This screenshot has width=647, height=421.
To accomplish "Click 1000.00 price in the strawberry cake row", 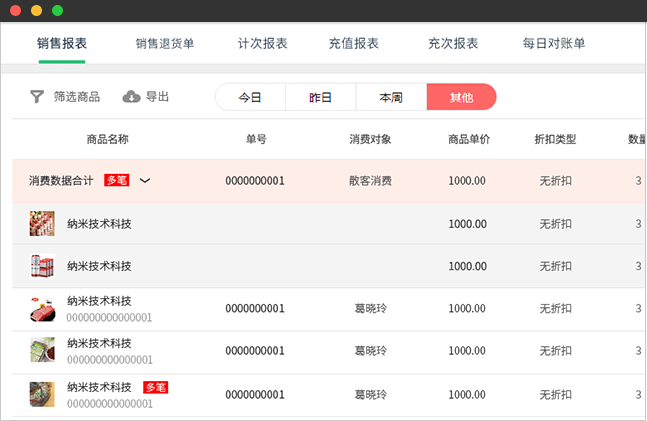I will click(x=468, y=224).
